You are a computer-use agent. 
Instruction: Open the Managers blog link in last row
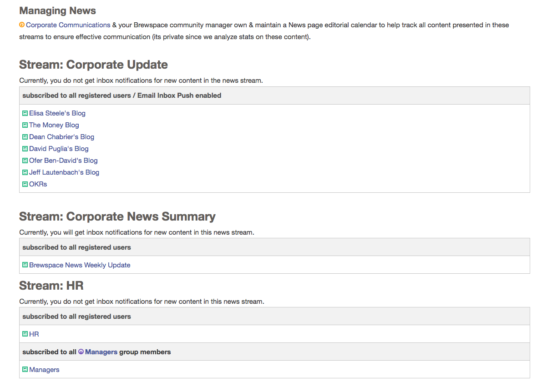click(44, 370)
